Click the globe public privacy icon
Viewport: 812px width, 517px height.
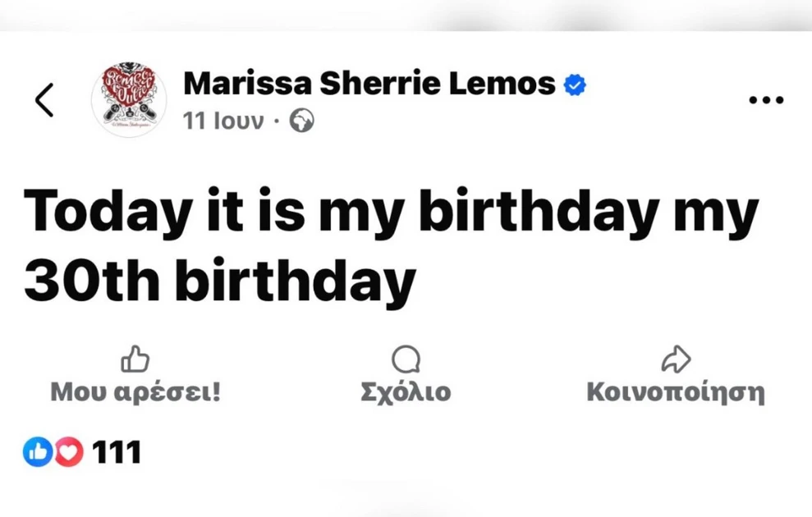point(301,121)
